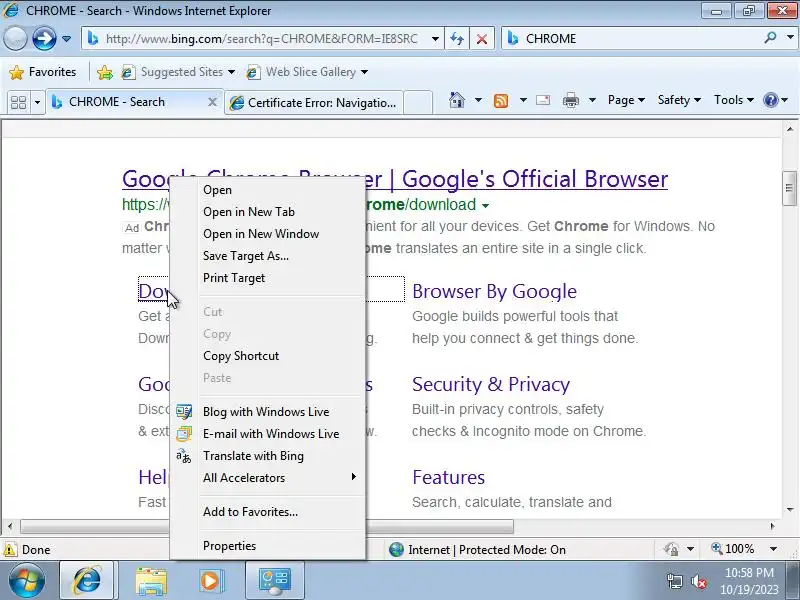Open the search provider dropdown arrow
The height and width of the screenshot is (600, 800).
[x=790, y=38]
